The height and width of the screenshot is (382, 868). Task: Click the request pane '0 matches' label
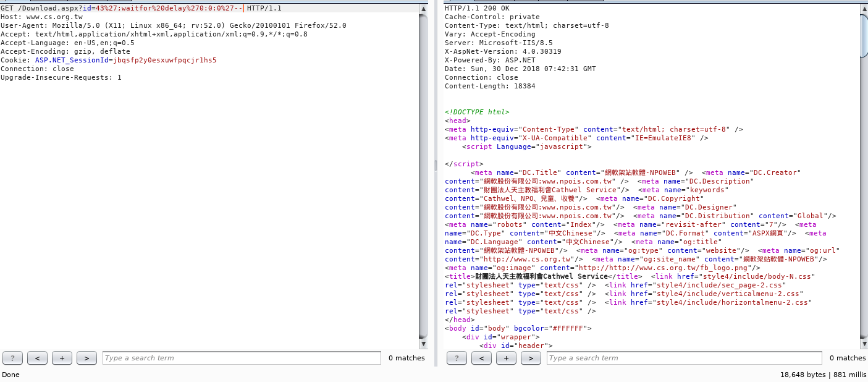(407, 358)
